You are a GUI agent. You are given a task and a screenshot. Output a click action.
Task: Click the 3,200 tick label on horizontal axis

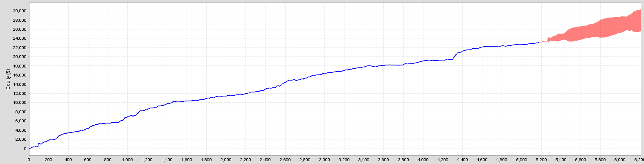(x=344, y=160)
